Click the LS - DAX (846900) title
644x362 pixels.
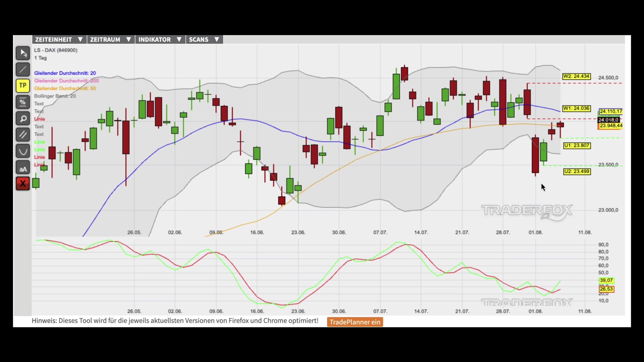[56, 50]
